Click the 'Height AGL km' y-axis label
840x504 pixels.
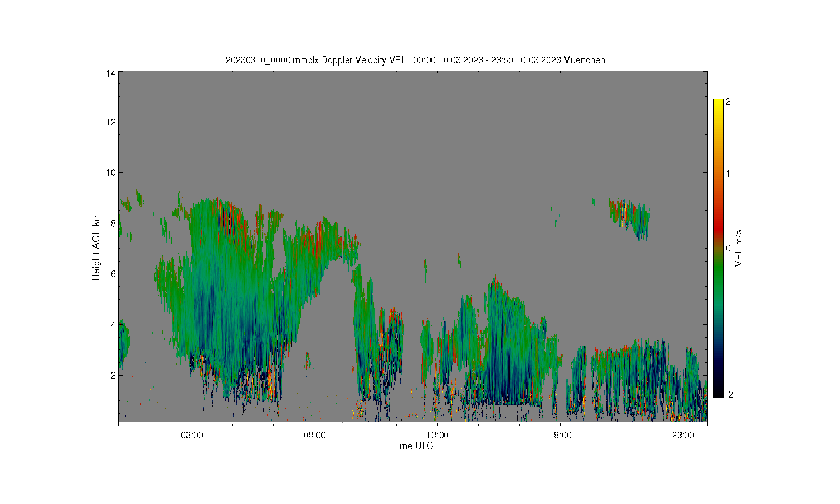point(96,247)
